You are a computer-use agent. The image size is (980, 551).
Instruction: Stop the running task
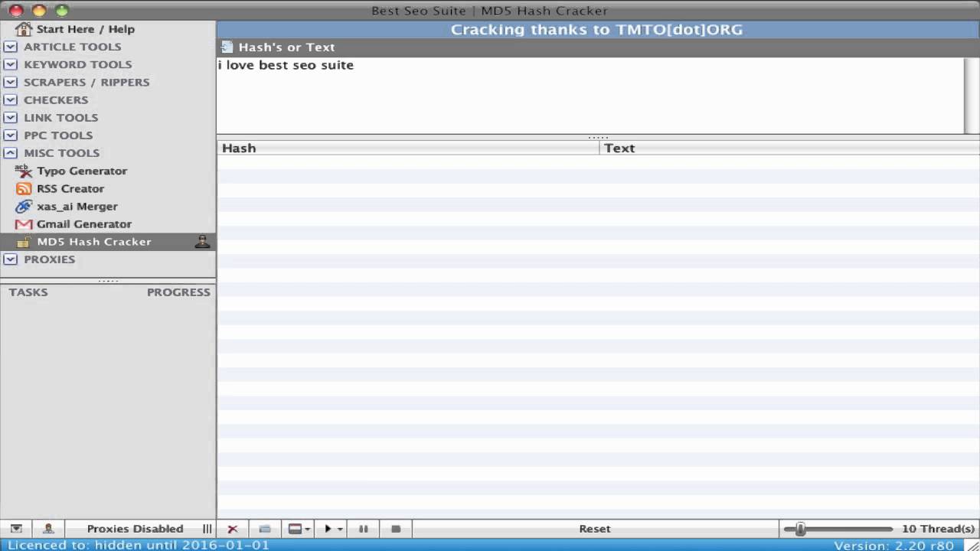coord(396,529)
